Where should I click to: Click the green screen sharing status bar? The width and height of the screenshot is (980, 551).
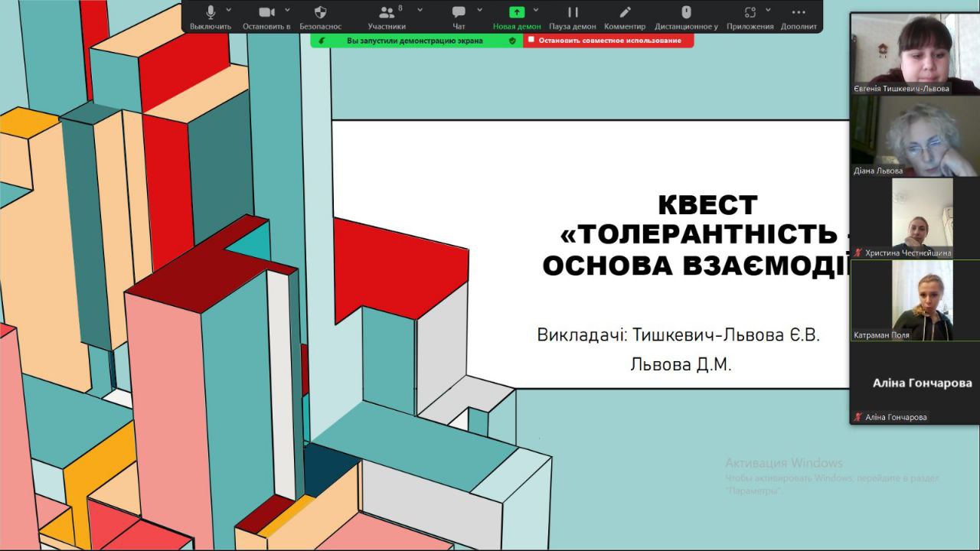point(414,41)
